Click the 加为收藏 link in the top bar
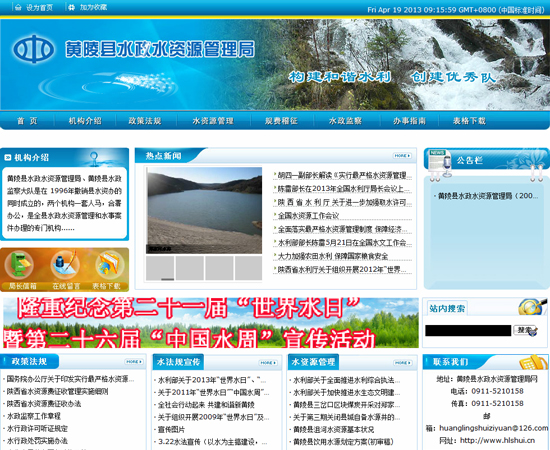 93,7
